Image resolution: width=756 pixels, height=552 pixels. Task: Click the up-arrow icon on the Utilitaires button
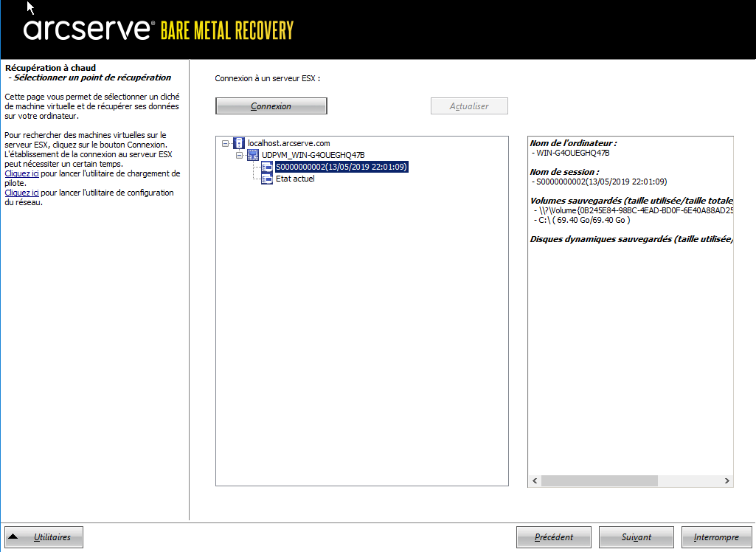point(14,537)
